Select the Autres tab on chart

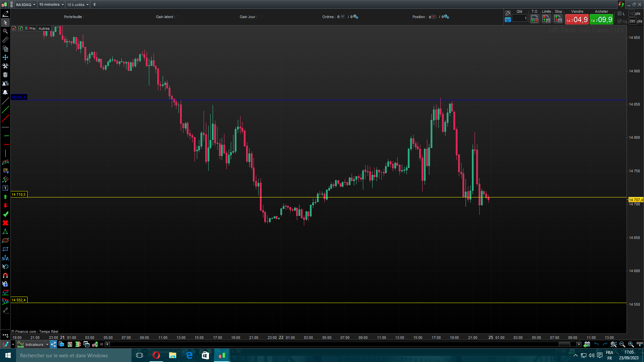coord(44,28)
